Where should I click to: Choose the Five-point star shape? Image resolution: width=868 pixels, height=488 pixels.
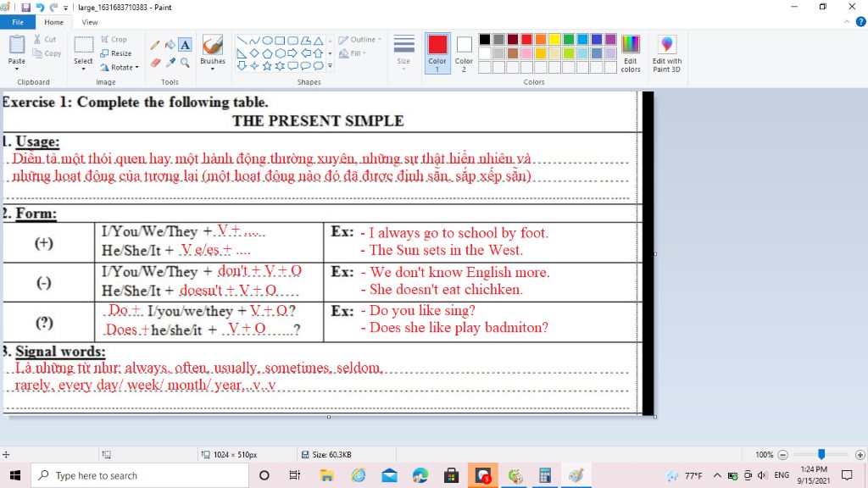click(267, 66)
